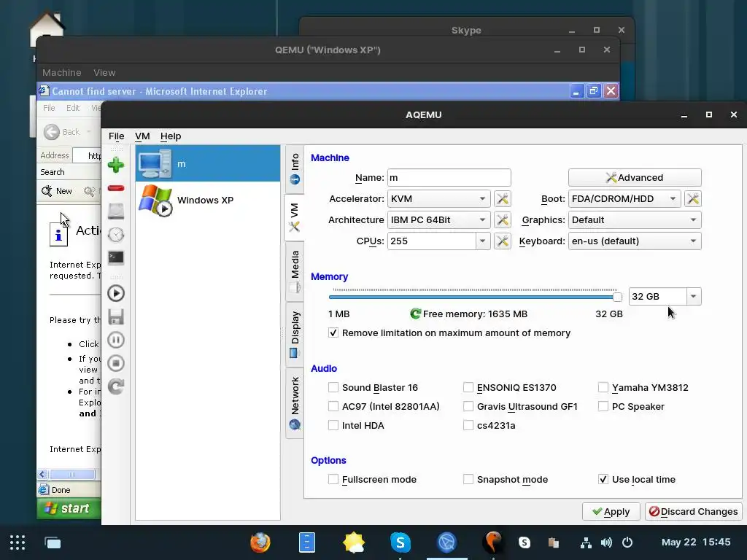This screenshot has width=747, height=560.
Task: Click the power button tray icon
Action: 627,542
